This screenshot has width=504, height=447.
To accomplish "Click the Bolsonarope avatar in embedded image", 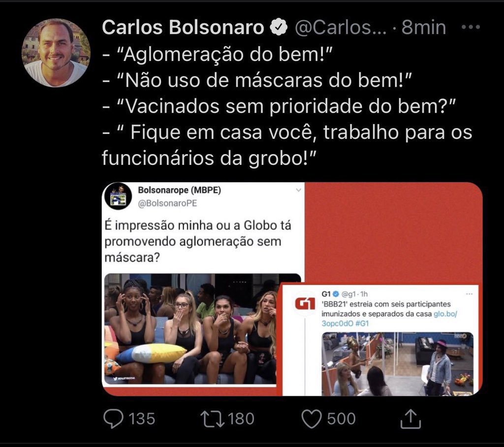I will click(118, 196).
